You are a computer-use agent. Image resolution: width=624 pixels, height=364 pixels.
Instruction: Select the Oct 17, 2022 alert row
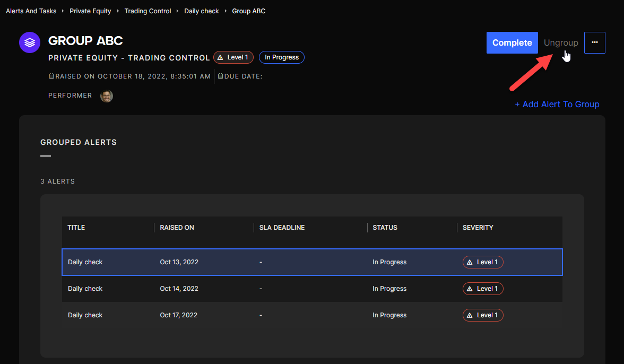(x=178, y=315)
